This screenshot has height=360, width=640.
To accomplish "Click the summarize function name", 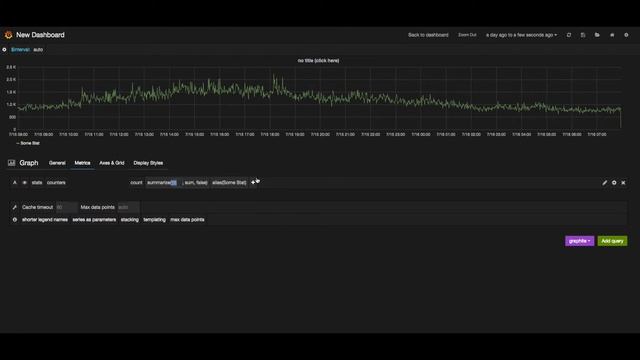I will tap(159, 183).
